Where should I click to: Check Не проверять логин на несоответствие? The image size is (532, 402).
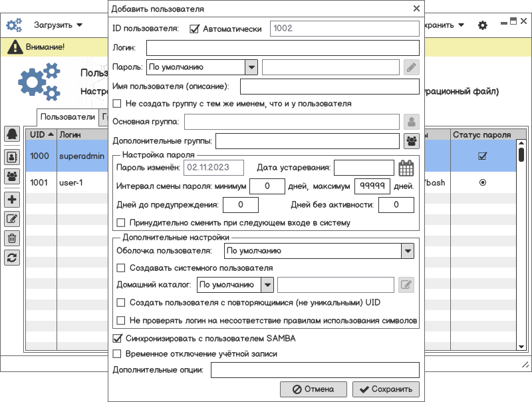point(121,321)
